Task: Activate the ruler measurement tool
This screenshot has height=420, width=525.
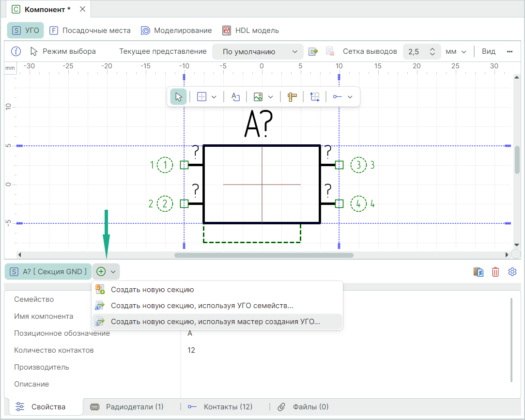Action: click(x=292, y=97)
